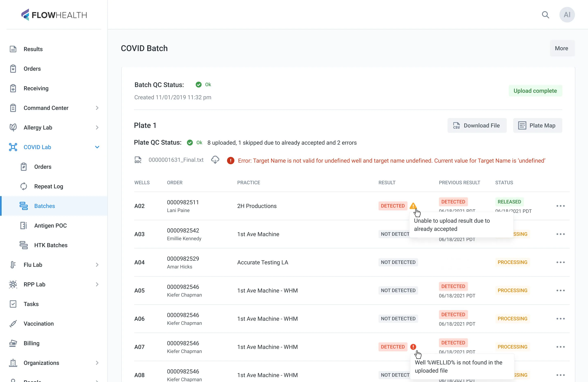The height and width of the screenshot is (382, 588).
Task: Click the DOC file icon for 0000001631_Final.txt
Action: click(x=138, y=160)
